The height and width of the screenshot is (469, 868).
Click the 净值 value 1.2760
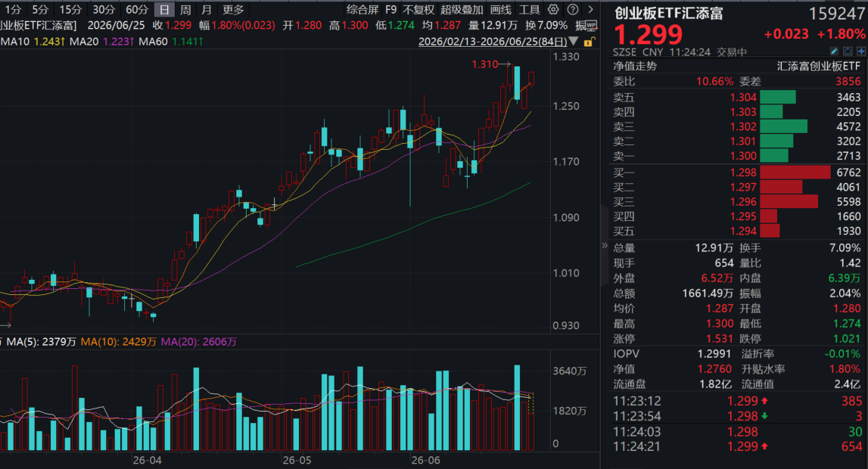click(x=714, y=369)
